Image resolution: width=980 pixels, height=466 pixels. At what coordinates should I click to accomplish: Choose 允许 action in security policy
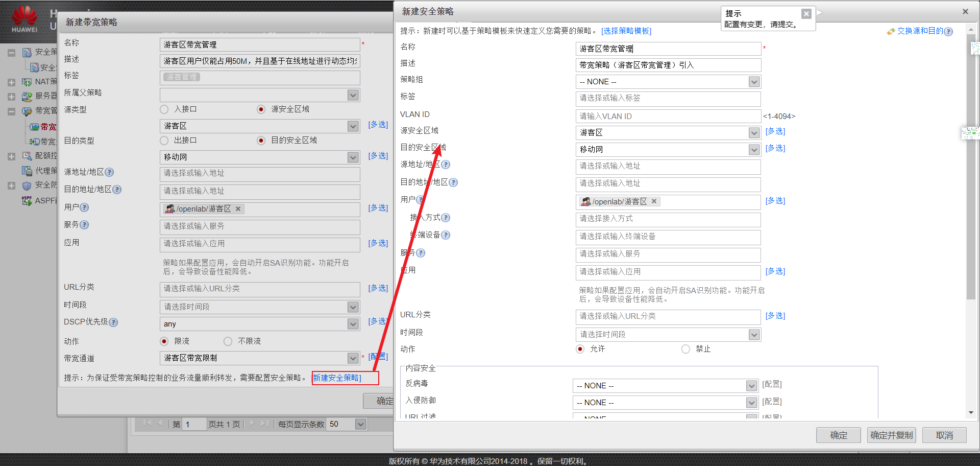pos(580,349)
